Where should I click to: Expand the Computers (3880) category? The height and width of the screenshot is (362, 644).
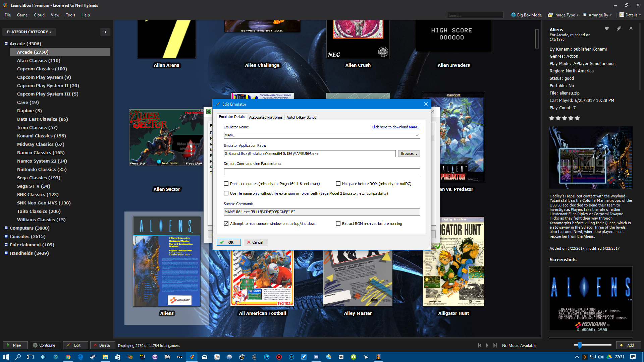6,228
